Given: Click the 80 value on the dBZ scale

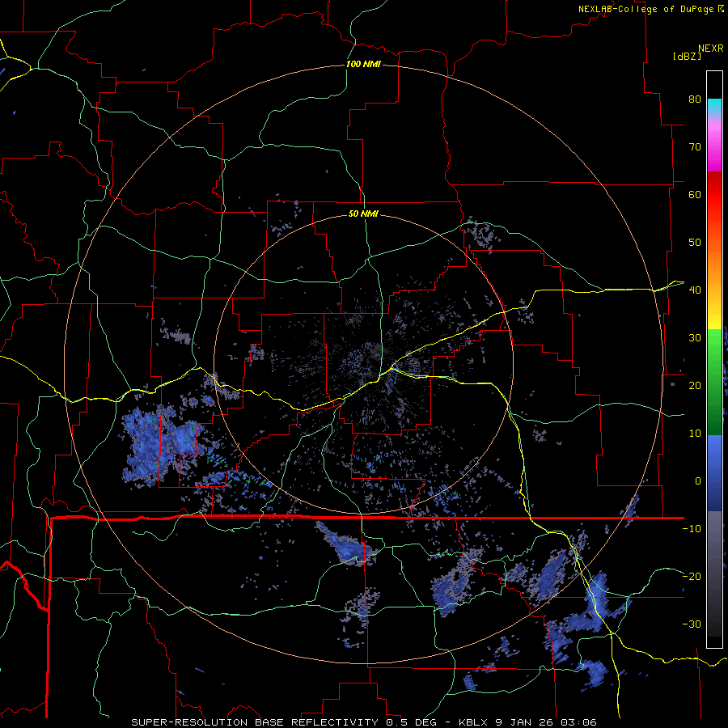Looking at the screenshot, I should point(695,99).
